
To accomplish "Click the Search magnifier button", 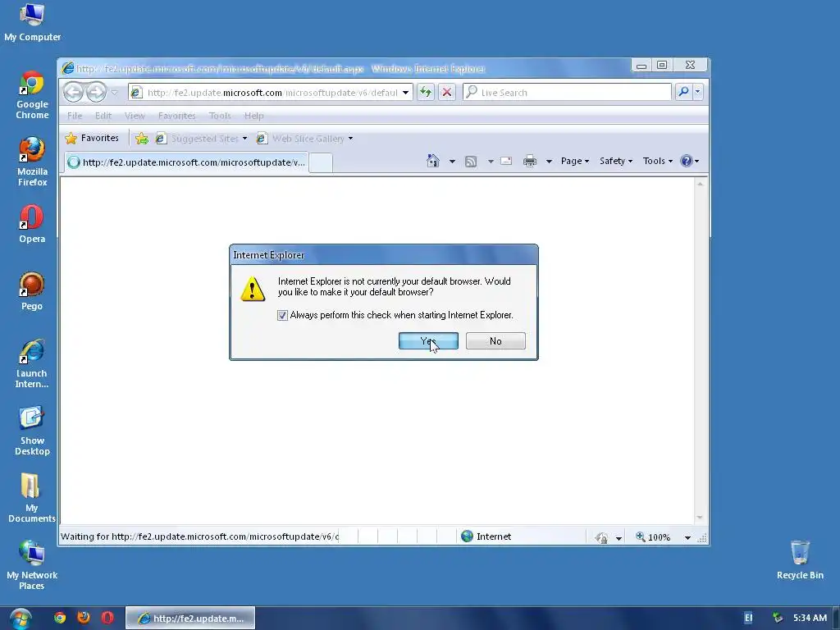I will click(x=683, y=92).
